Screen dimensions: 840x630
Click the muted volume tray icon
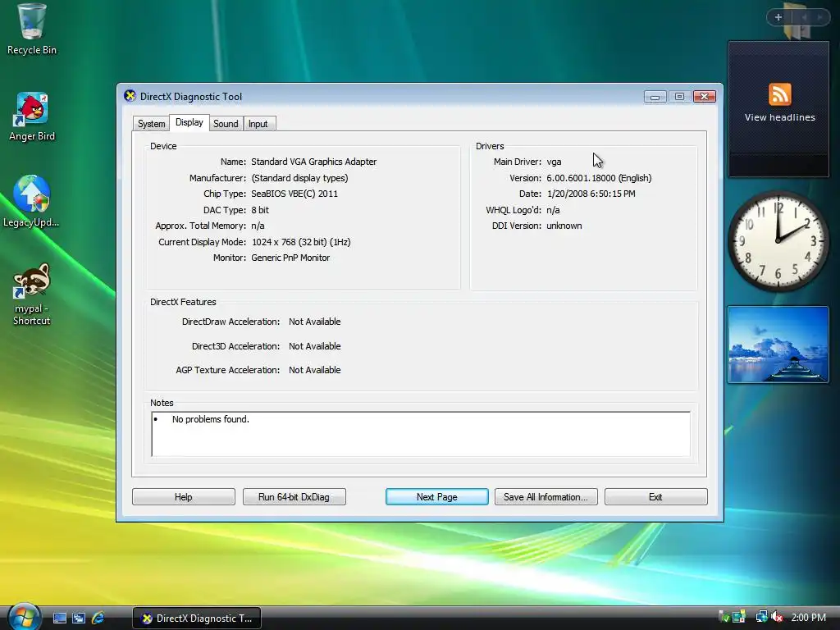click(x=778, y=617)
